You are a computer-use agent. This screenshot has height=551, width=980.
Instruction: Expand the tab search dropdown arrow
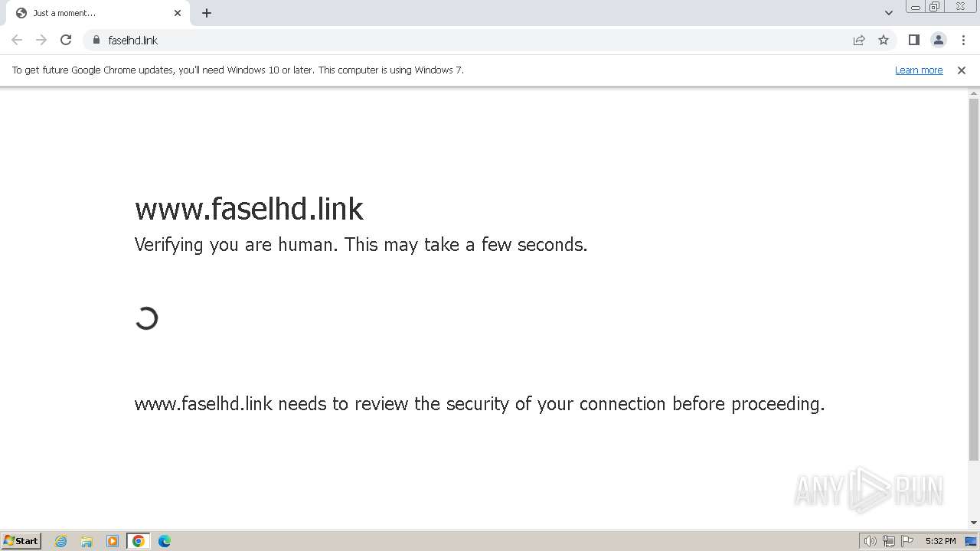[889, 13]
